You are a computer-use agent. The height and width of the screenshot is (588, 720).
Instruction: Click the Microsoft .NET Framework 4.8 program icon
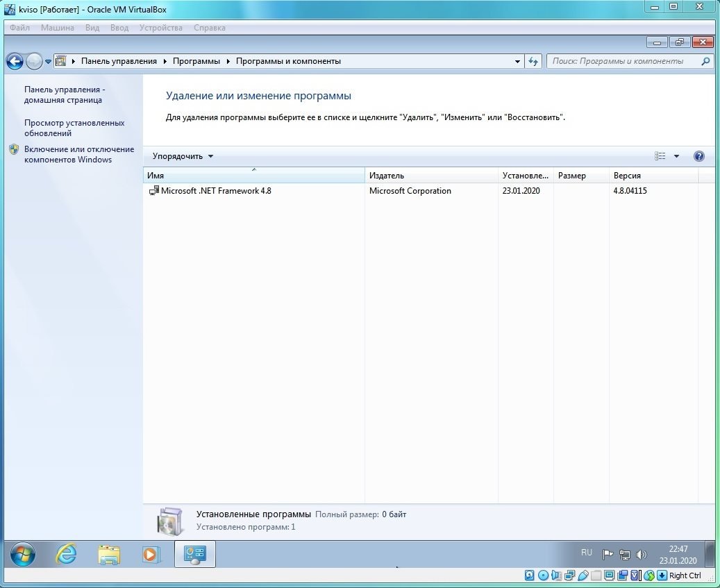tap(154, 190)
